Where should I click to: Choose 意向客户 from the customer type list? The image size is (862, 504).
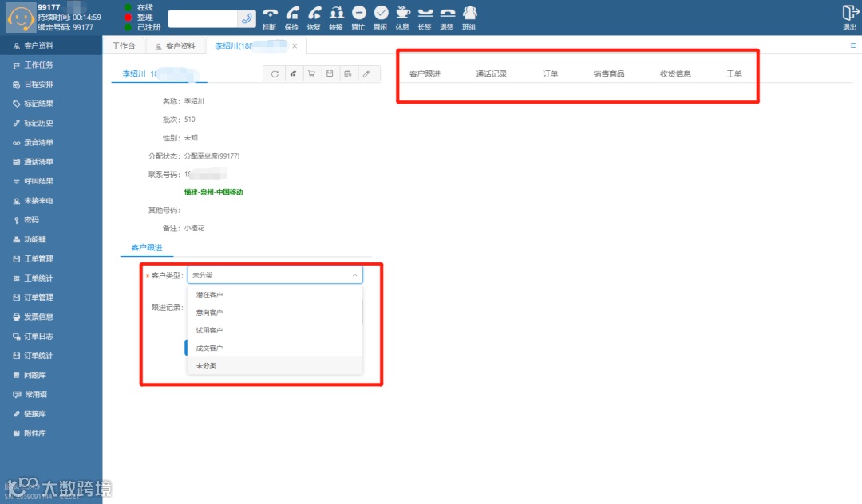[x=275, y=313]
